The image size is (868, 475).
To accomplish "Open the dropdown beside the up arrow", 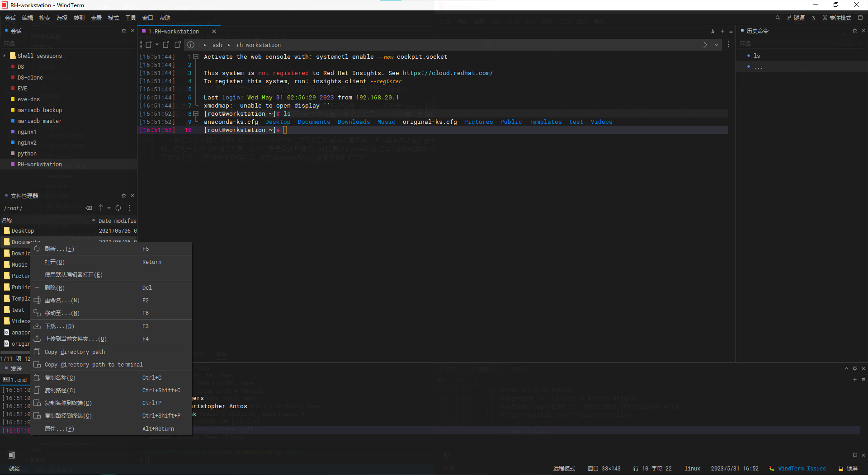I will click(109, 208).
